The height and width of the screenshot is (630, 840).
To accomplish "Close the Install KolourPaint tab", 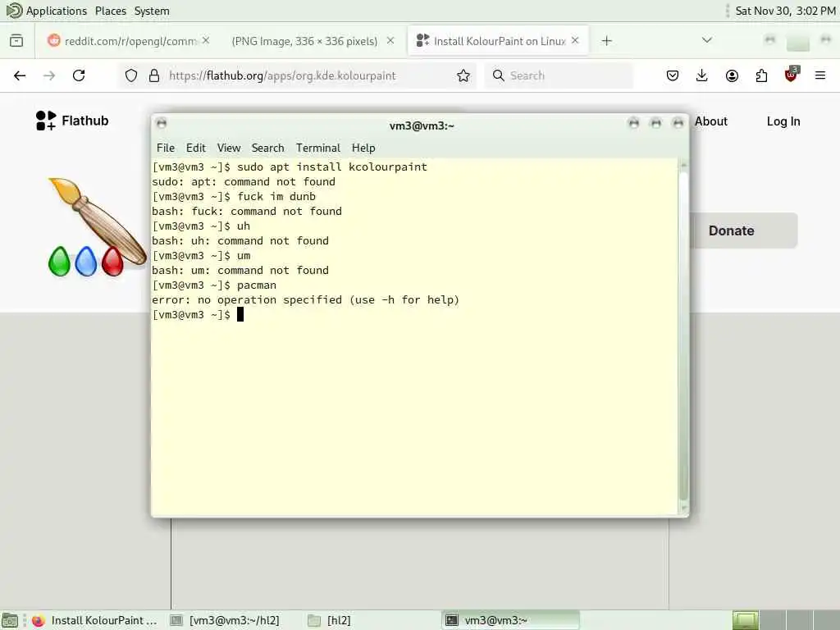I will 575,41.
